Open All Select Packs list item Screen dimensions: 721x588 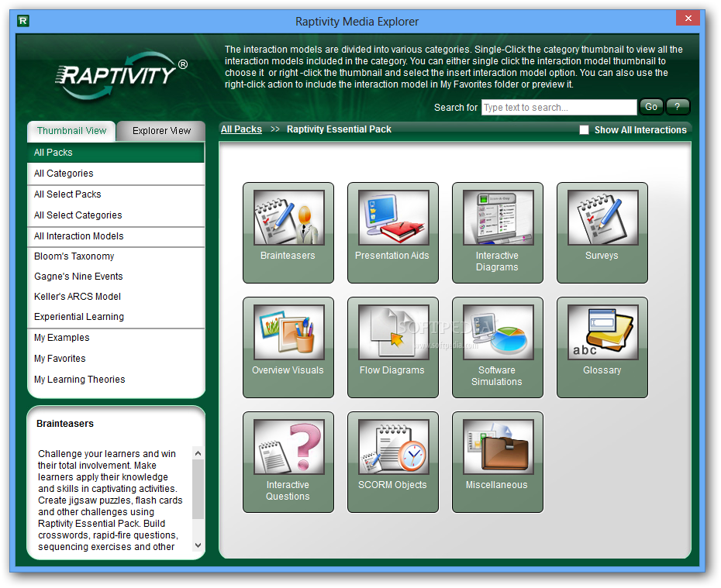[116, 194]
